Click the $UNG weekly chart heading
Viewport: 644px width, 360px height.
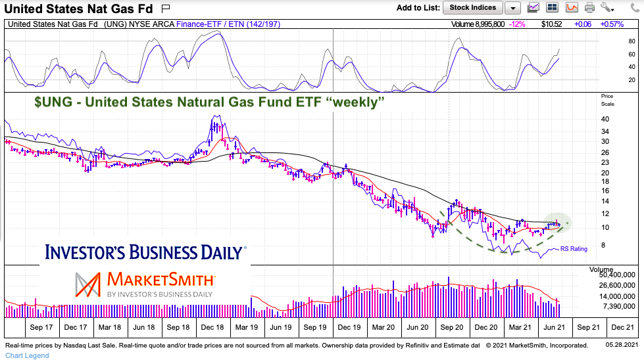pyautogui.click(x=209, y=102)
